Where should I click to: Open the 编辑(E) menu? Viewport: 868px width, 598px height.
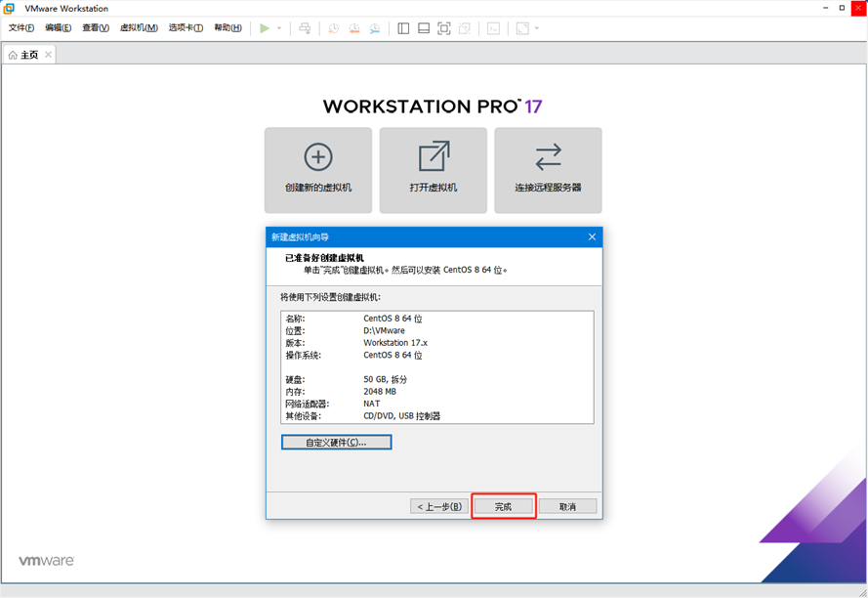[x=59, y=27]
